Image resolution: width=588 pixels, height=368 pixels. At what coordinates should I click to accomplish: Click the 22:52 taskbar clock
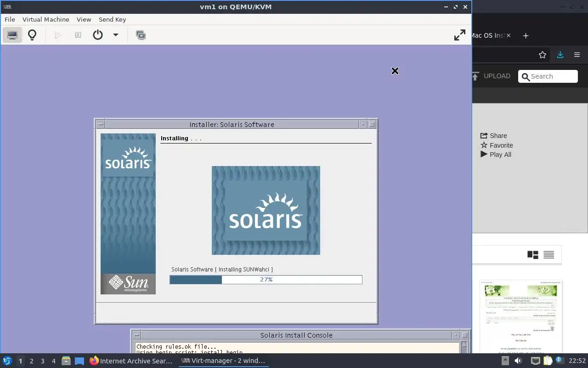click(x=577, y=361)
